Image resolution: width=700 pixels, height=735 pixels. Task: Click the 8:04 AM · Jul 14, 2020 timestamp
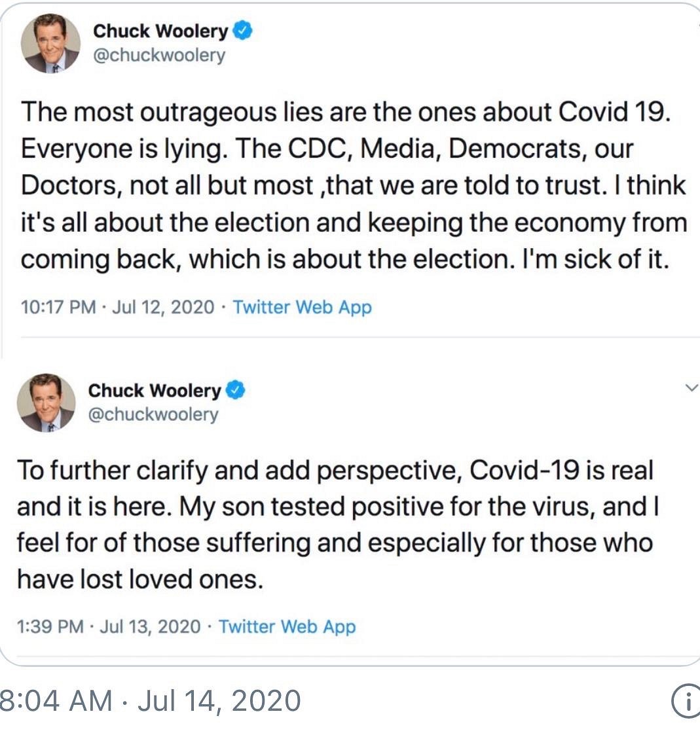[151, 701]
